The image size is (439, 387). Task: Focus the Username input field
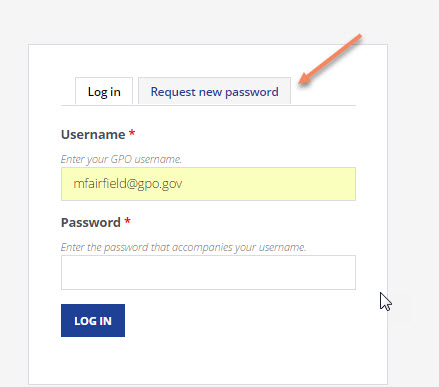click(x=208, y=184)
